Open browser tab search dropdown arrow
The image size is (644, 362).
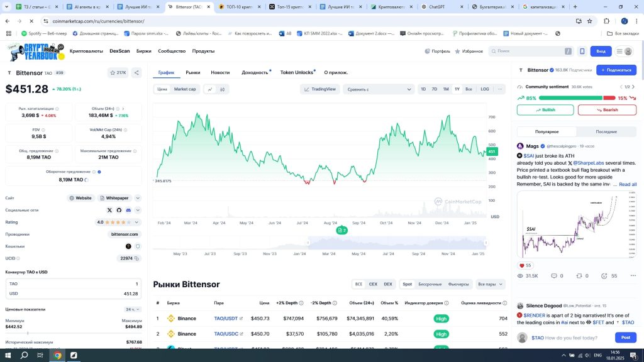point(6,7)
